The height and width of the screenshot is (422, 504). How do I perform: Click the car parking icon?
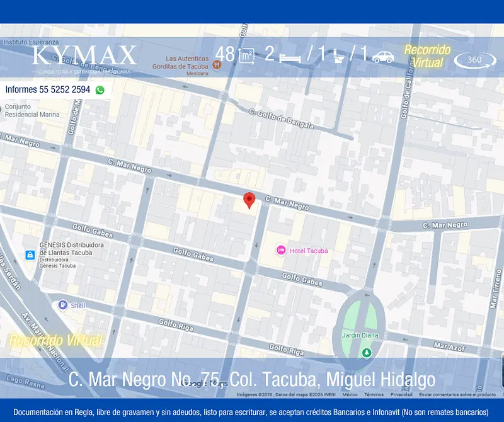pos(383,57)
